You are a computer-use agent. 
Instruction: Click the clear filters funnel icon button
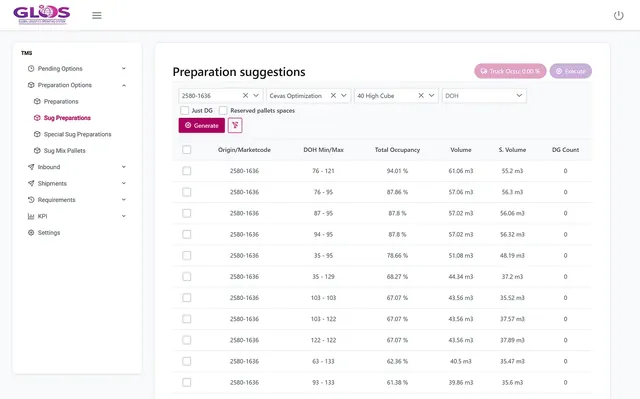point(235,125)
